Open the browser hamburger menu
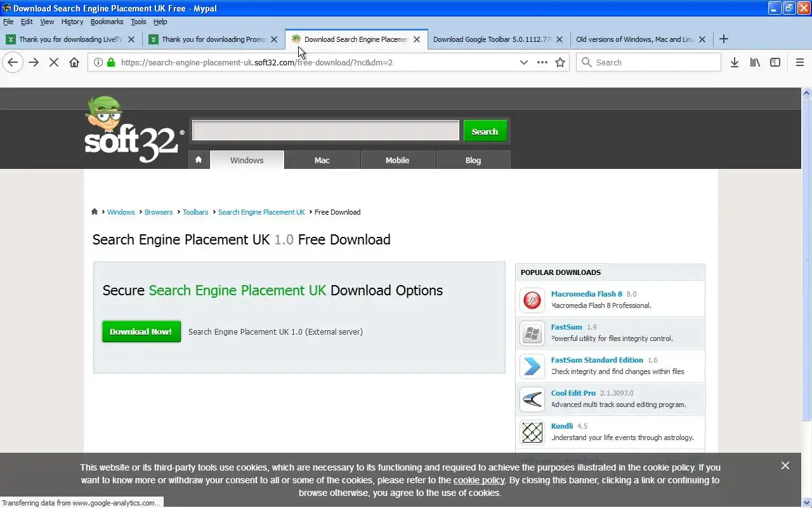 pos(800,62)
